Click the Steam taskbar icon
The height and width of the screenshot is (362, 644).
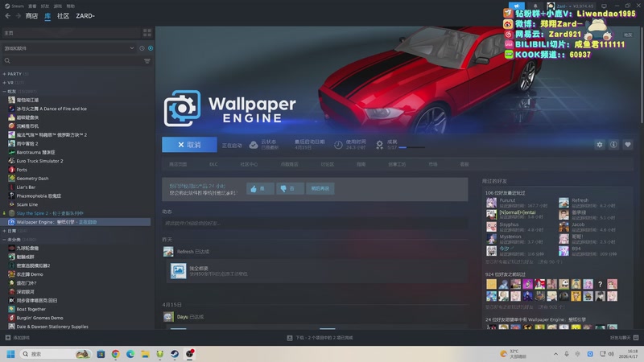[x=175, y=354]
